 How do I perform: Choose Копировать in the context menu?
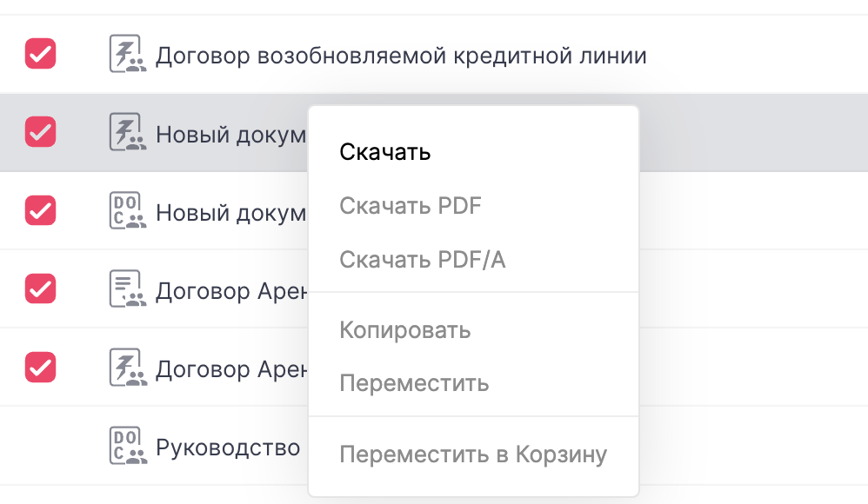pos(404,330)
